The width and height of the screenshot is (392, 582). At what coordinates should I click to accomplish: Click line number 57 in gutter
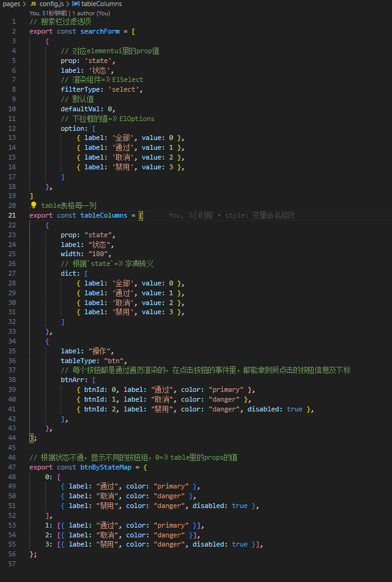[x=12, y=564]
